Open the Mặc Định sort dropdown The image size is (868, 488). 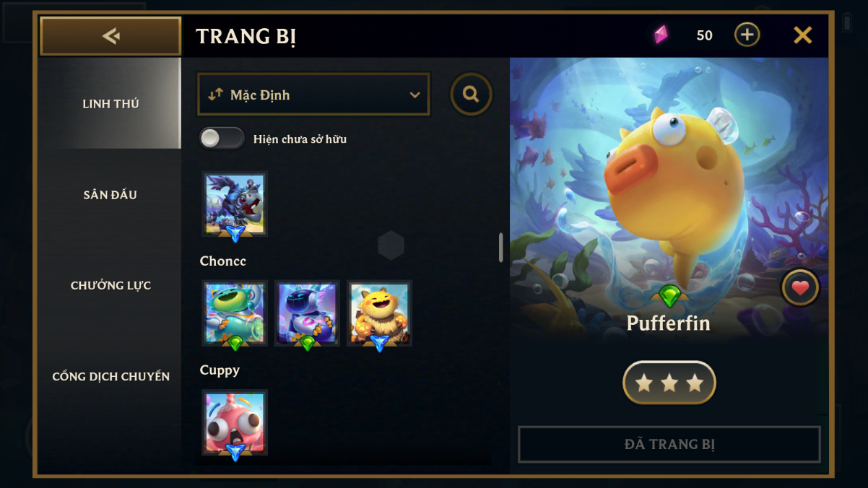[313, 95]
